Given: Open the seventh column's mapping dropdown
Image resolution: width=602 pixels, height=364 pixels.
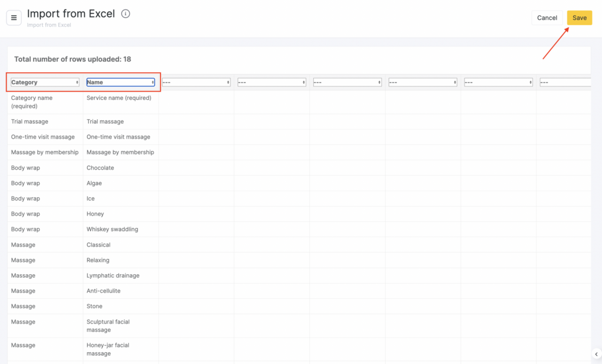Looking at the screenshot, I should [x=498, y=82].
